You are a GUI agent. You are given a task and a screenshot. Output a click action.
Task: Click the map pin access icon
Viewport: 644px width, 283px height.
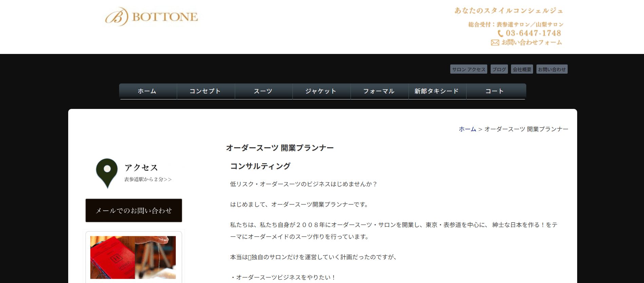(107, 173)
